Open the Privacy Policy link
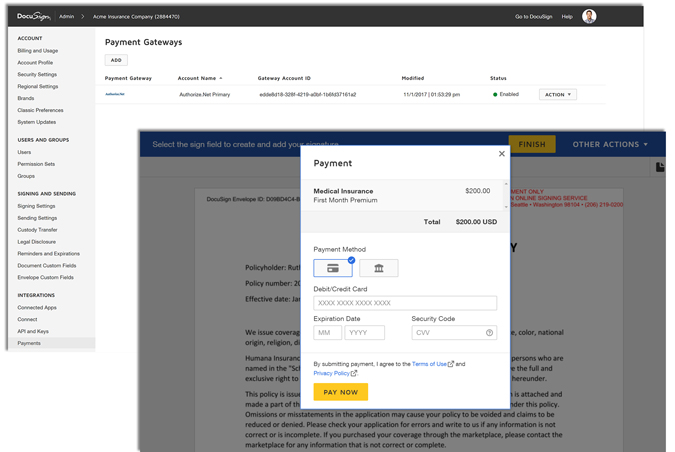Viewport: 675px width, 452px height. pyautogui.click(x=331, y=373)
